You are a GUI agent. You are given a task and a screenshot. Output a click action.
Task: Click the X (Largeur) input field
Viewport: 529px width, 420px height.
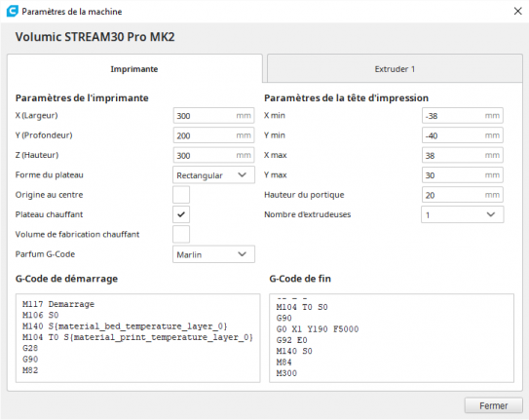click(213, 116)
